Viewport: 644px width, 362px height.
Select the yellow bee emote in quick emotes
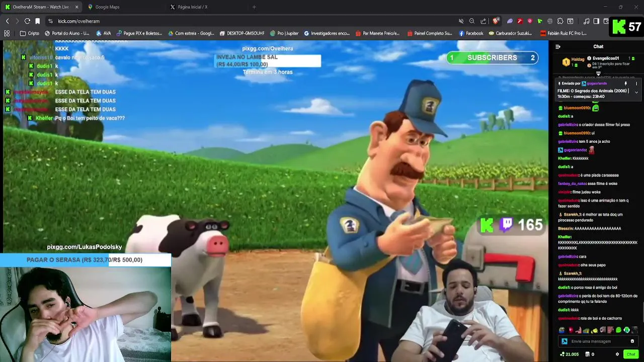pos(595,330)
